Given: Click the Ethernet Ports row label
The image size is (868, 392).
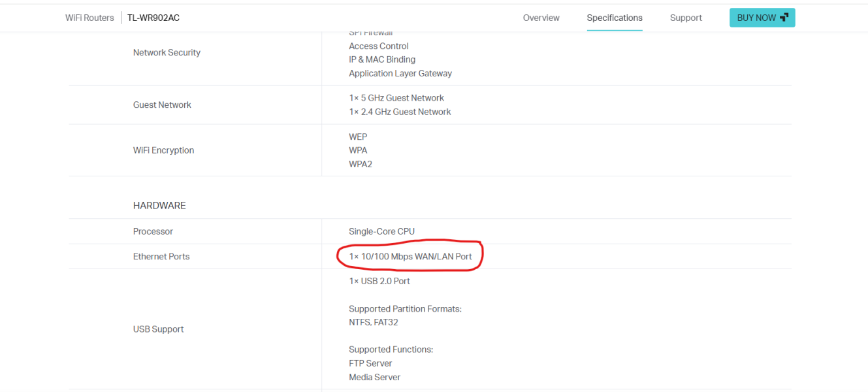Looking at the screenshot, I should (x=161, y=257).
